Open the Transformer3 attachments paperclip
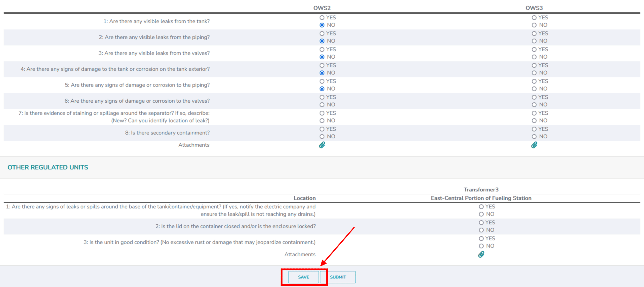This screenshot has width=644, height=287. point(481,254)
